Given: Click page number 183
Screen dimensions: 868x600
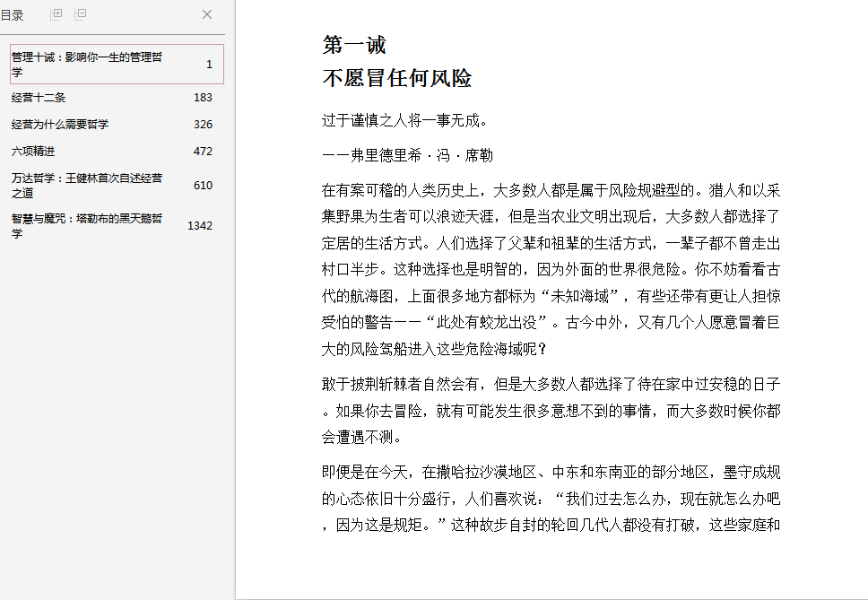Looking at the screenshot, I should [204, 98].
